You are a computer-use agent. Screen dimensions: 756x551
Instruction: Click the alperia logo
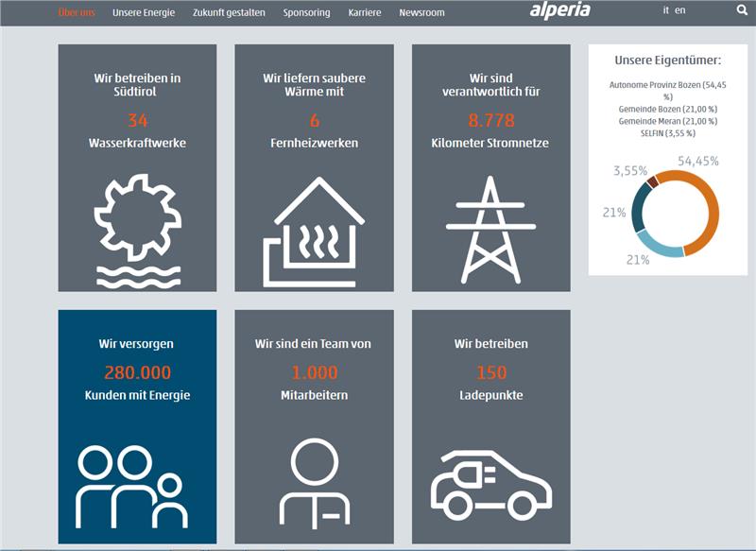coord(559,10)
